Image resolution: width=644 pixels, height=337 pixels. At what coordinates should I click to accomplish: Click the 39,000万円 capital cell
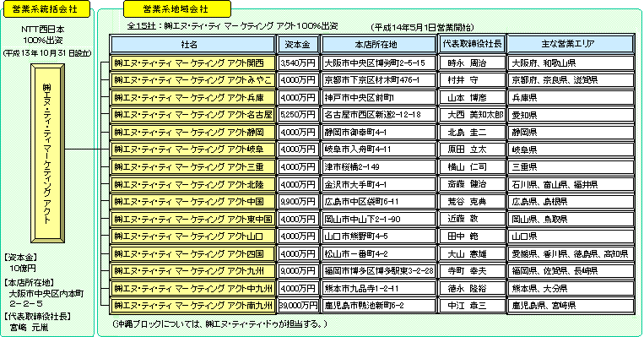coord(298,306)
